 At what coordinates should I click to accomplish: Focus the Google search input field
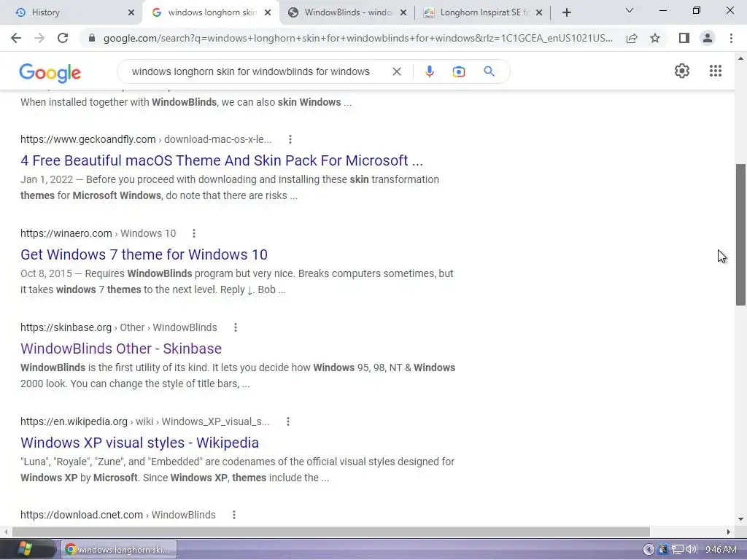[x=252, y=71]
